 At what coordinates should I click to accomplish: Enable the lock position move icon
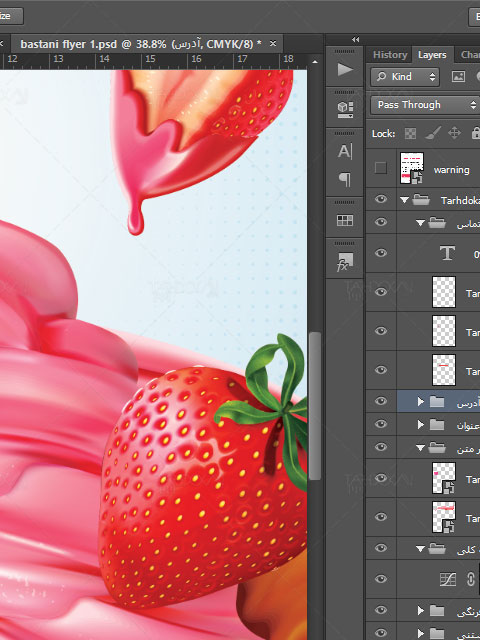454,133
